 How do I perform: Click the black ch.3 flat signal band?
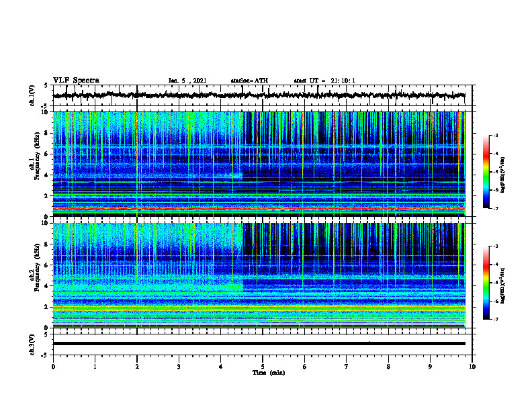pos(259,344)
